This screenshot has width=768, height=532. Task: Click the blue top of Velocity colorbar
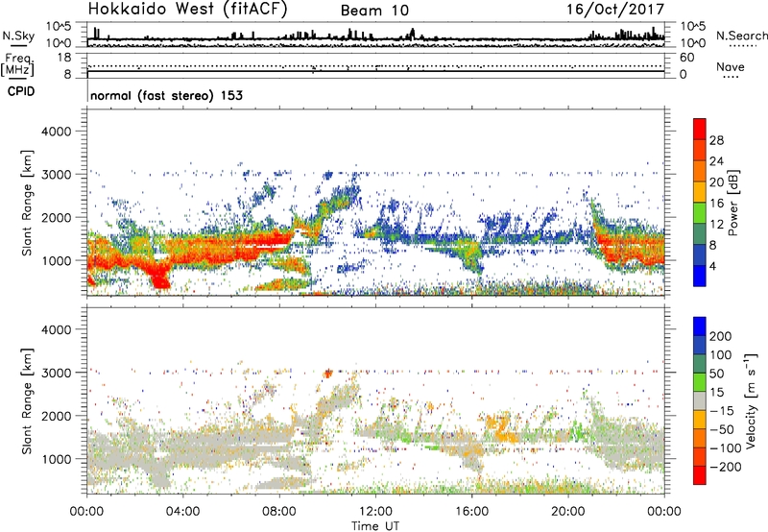[700, 326]
